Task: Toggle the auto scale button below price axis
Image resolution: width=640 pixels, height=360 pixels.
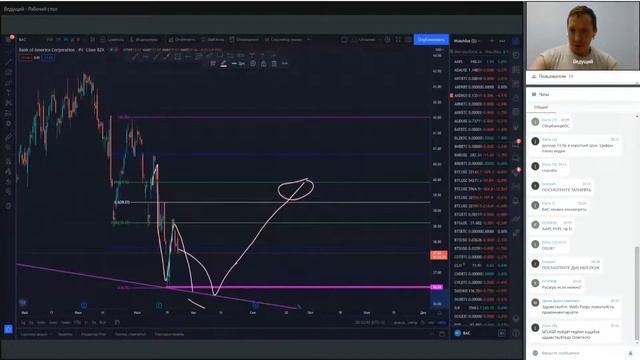Action: coord(441,322)
